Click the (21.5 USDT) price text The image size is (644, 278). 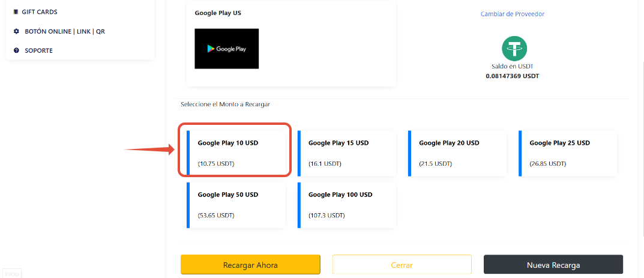click(435, 164)
